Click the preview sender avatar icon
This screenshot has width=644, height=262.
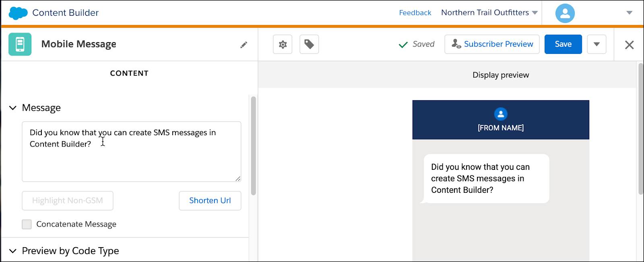click(x=501, y=114)
